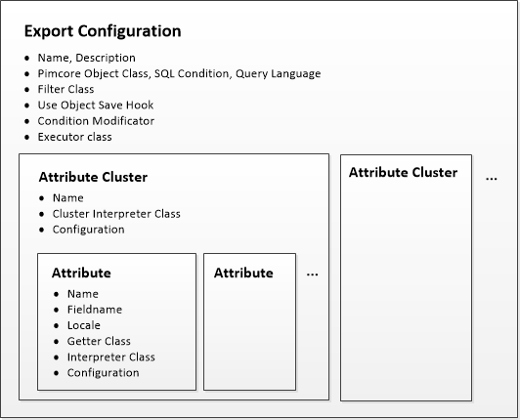Screen dimensions: 520x420
Task: Click the Interpreter Class attribute entry
Action: point(111,357)
